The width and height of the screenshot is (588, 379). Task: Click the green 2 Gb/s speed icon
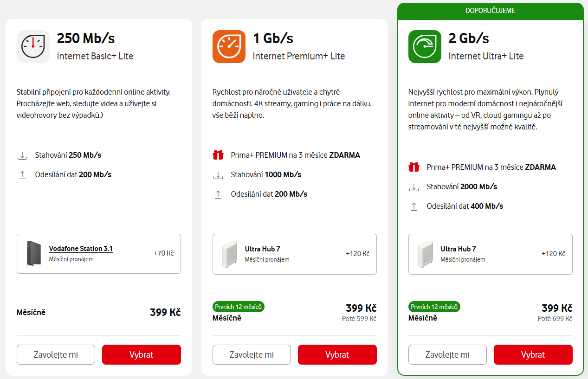[425, 46]
